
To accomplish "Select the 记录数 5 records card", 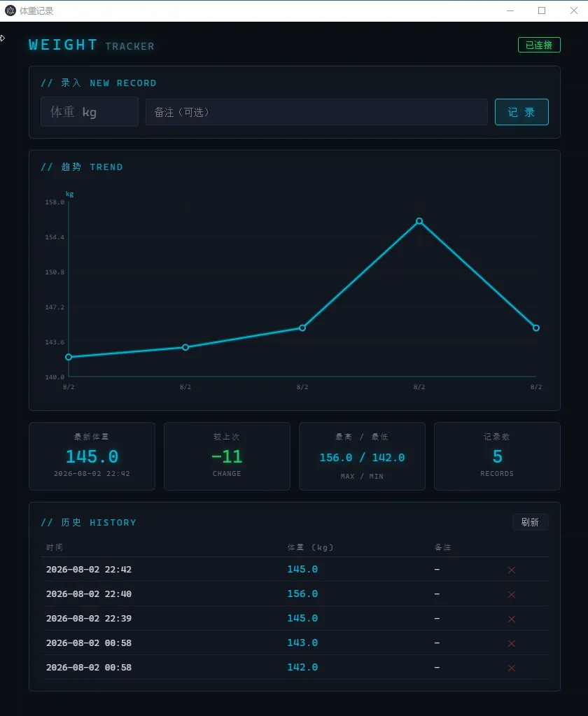I will (497, 456).
